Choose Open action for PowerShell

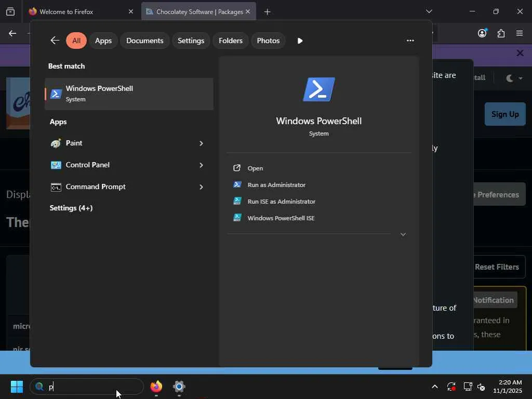[x=319, y=168]
